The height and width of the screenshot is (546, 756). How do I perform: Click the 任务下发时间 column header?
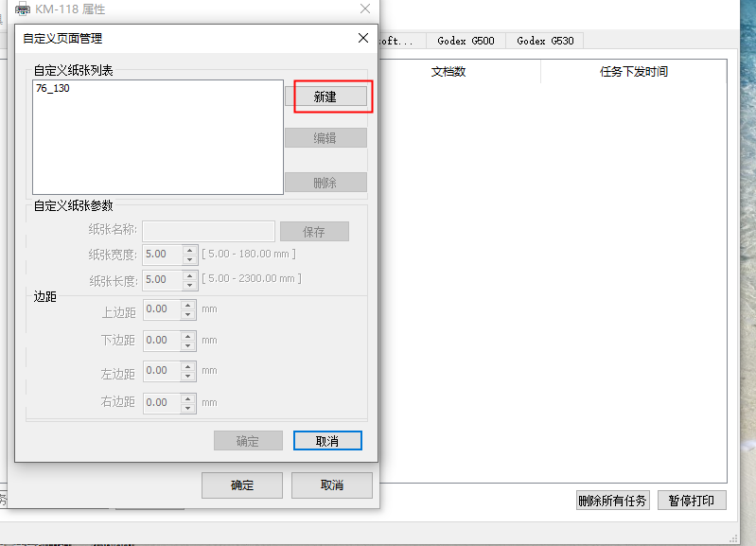pyautogui.click(x=633, y=72)
